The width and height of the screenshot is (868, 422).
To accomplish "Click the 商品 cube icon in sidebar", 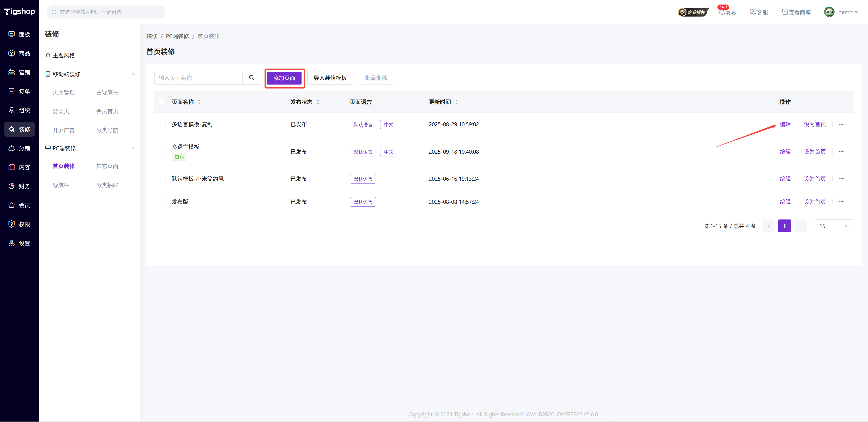I will pyautogui.click(x=12, y=53).
